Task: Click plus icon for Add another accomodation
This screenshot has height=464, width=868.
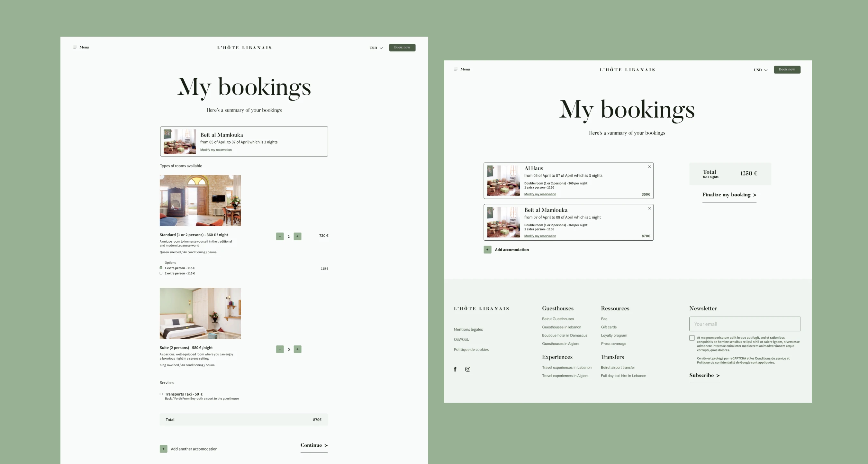Action: coord(163,449)
